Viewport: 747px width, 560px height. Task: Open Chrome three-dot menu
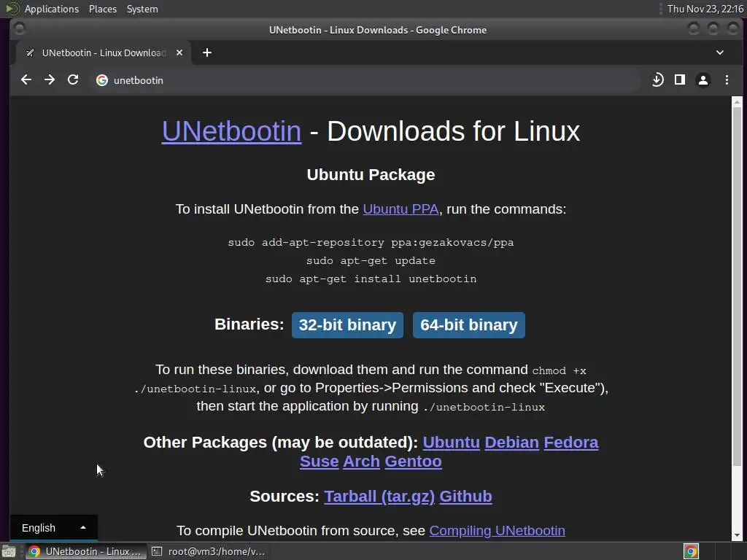[727, 80]
